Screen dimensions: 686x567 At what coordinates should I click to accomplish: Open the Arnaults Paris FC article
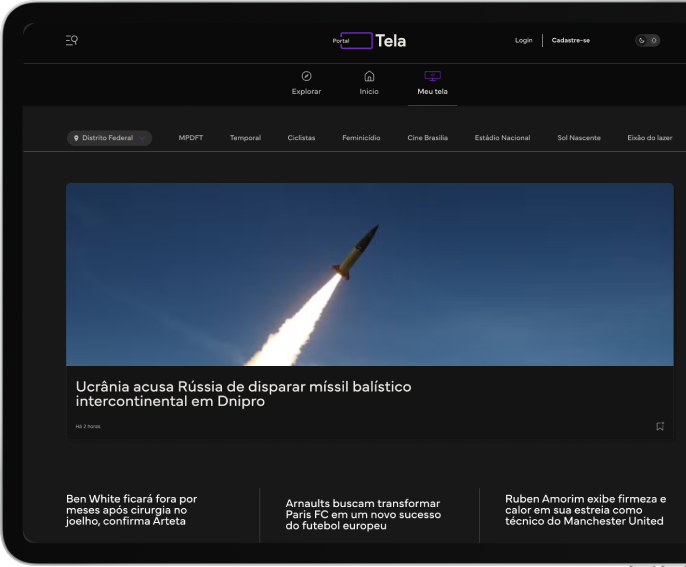click(363, 514)
